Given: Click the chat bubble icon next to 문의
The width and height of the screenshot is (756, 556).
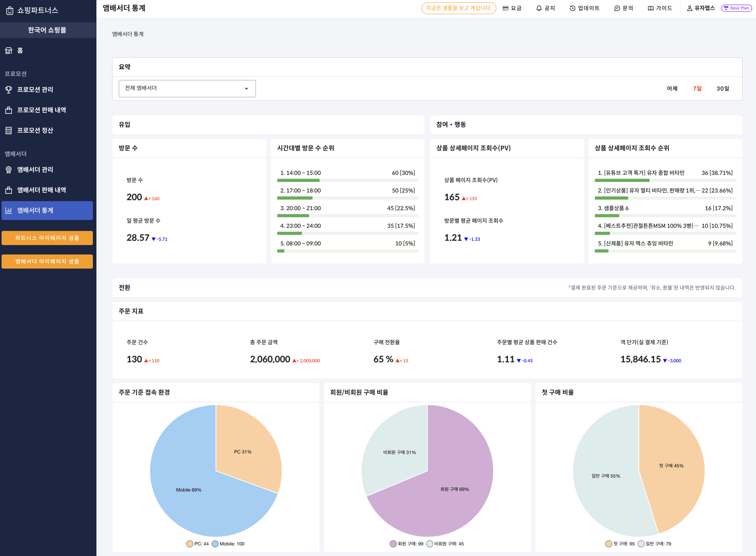Looking at the screenshot, I should [617, 8].
